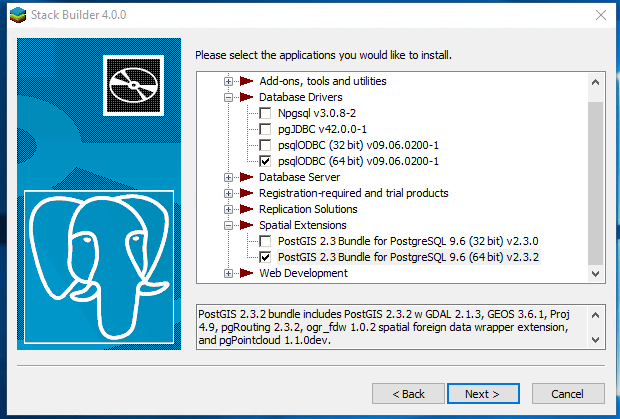Check the psqlODBC (32 bit) checkbox
The height and width of the screenshot is (419, 620).
265,145
